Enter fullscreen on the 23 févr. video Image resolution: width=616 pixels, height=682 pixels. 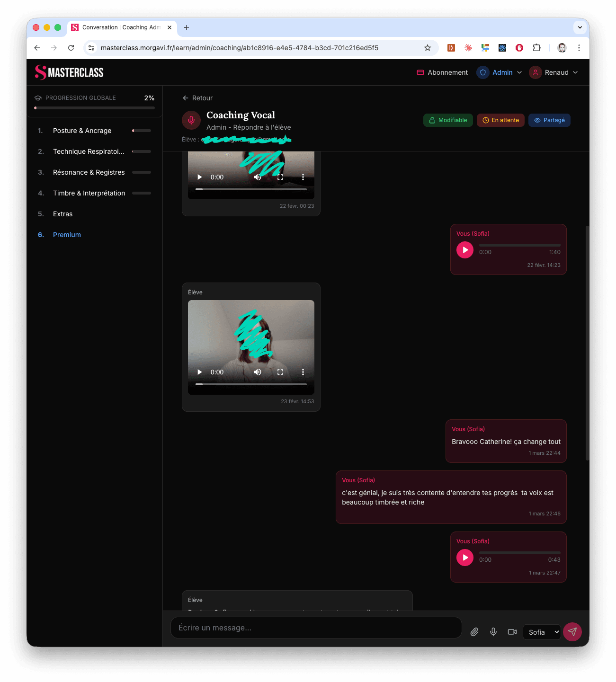click(x=280, y=372)
